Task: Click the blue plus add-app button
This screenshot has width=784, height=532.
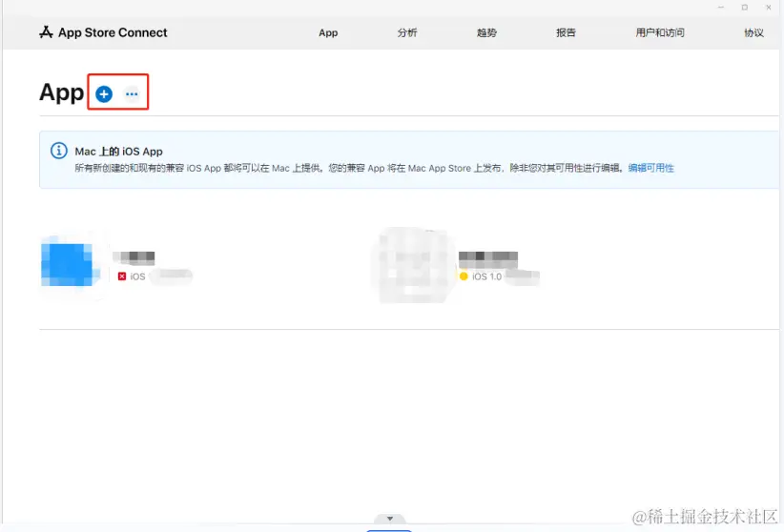Action: pyautogui.click(x=104, y=94)
